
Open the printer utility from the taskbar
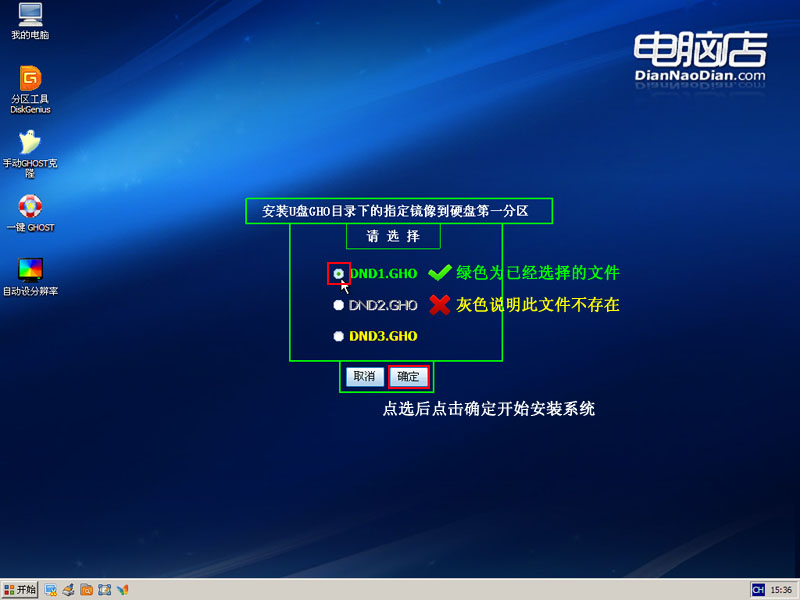[x=68, y=590]
